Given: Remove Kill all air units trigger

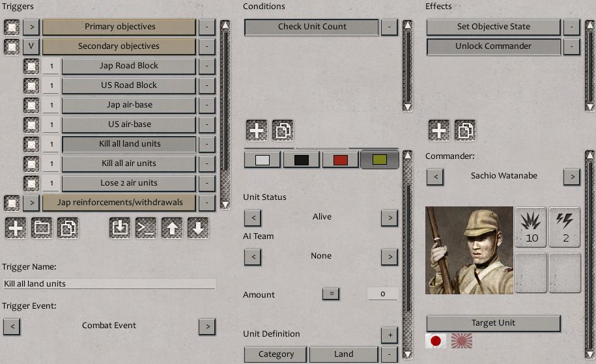Looking at the screenshot, I should (206, 163).
